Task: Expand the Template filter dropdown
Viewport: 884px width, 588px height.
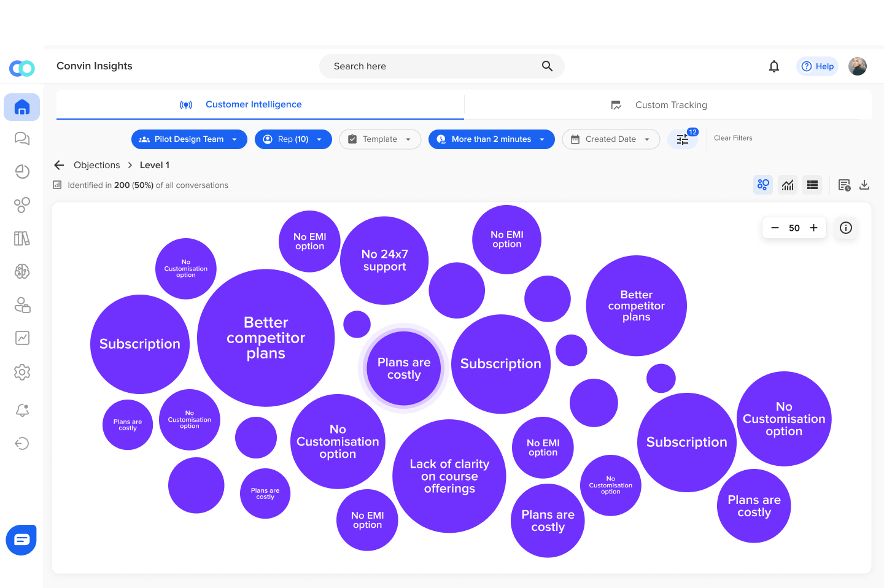Action: point(380,139)
